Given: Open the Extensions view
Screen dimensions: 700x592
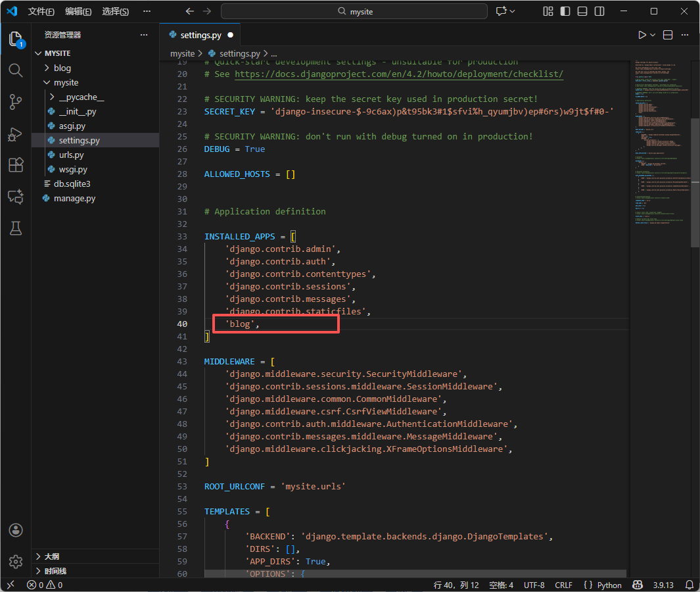Looking at the screenshot, I should (x=16, y=165).
